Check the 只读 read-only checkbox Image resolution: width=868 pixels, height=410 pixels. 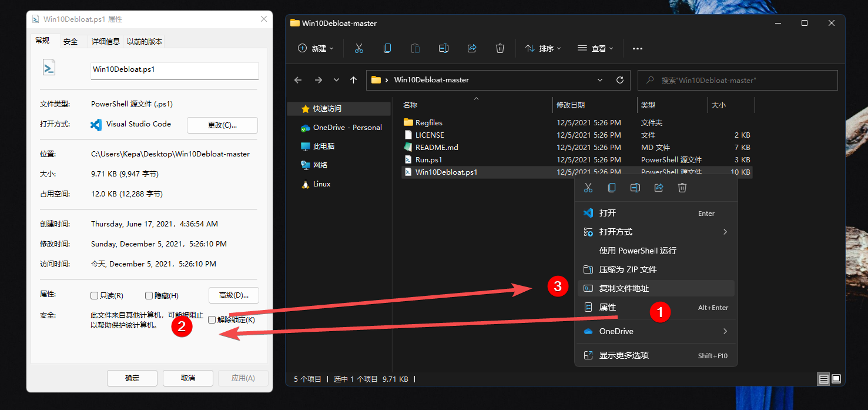point(95,295)
